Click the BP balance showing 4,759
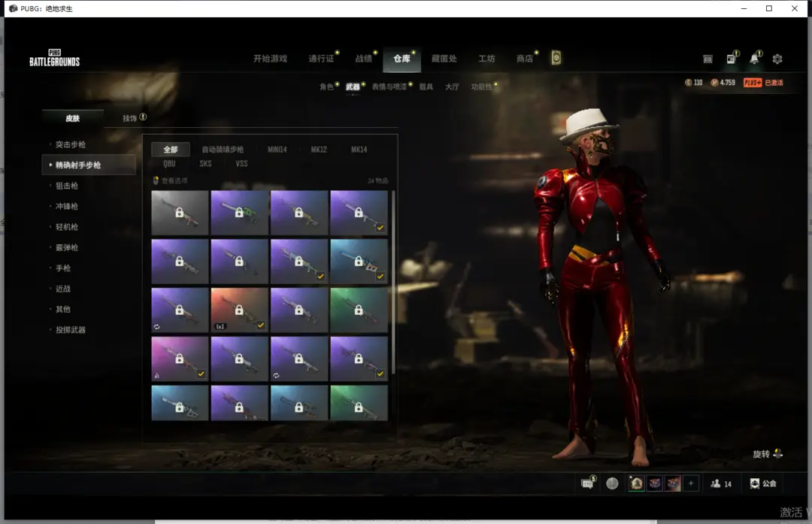 click(x=723, y=83)
